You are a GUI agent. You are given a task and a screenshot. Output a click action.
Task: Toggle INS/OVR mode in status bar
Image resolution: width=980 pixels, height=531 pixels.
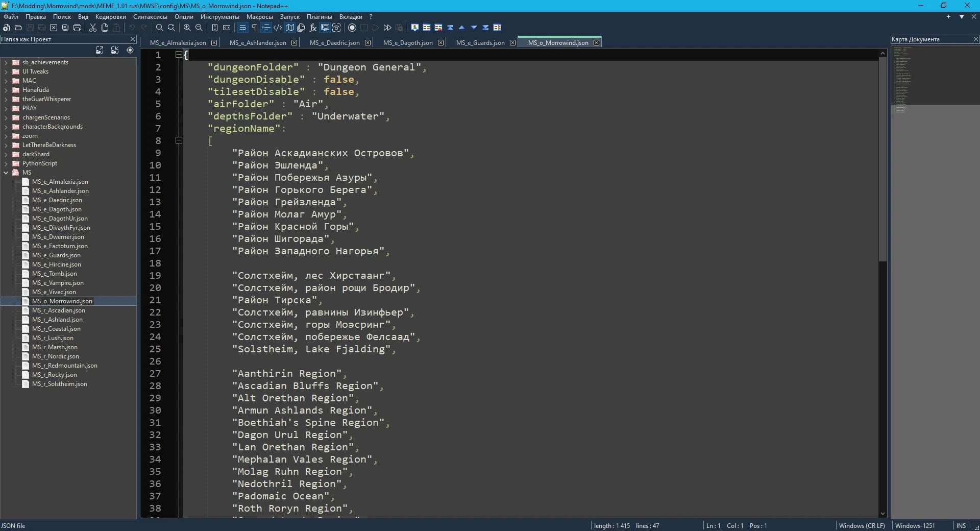click(961, 525)
